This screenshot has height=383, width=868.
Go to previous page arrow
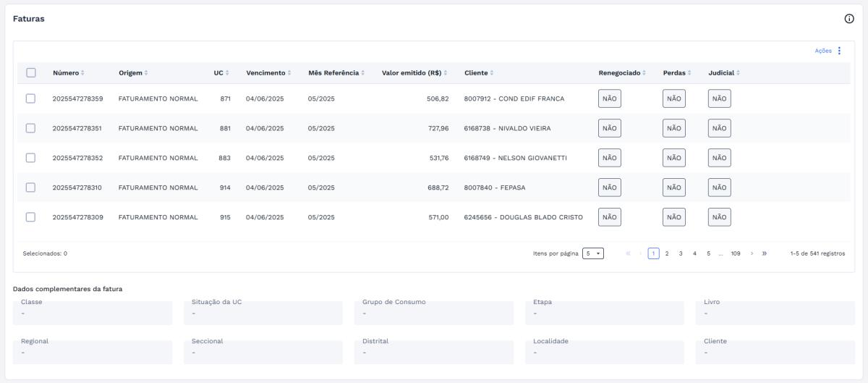[640, 253]
